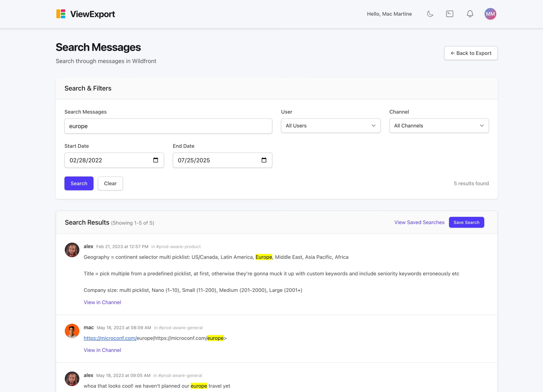Expand the All Users dropdown
Image resolution: width=543 pixels, height=392 pixels.
(x=330, y=126)
